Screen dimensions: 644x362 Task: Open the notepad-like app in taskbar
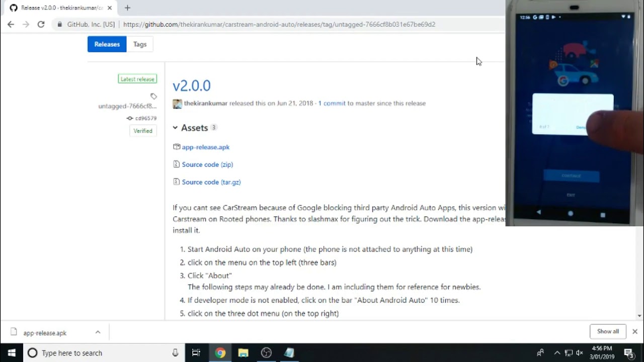point(289,353)
